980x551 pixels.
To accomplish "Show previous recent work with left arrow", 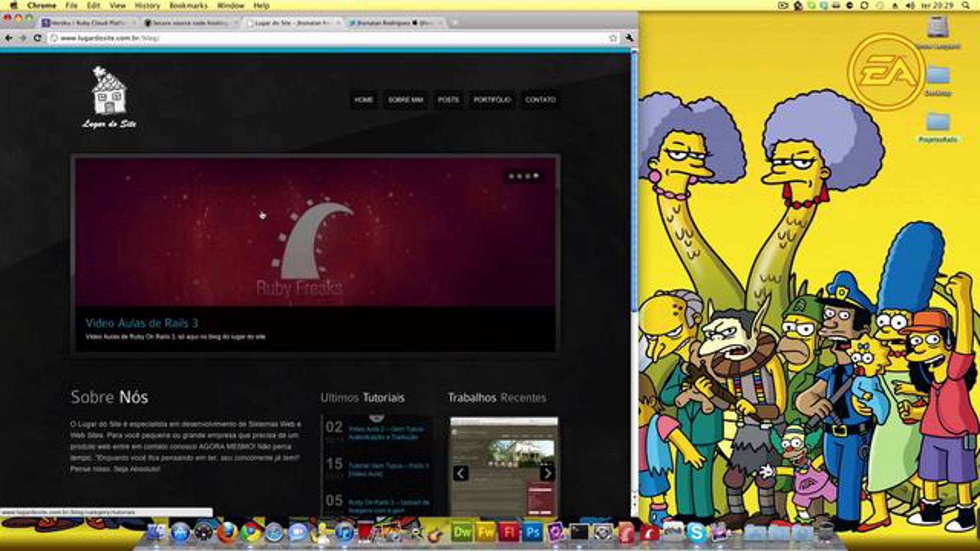I will click(461, 473).
